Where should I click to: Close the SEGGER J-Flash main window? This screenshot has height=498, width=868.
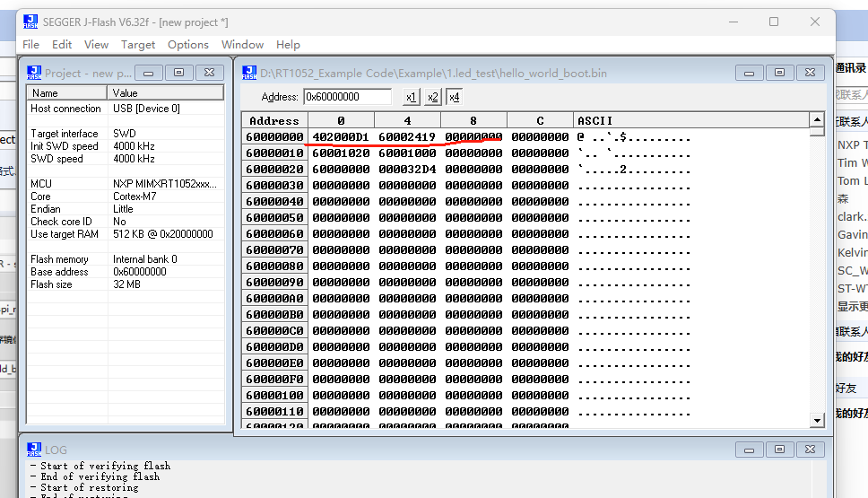pyautogui.click(x=815, y=22)
